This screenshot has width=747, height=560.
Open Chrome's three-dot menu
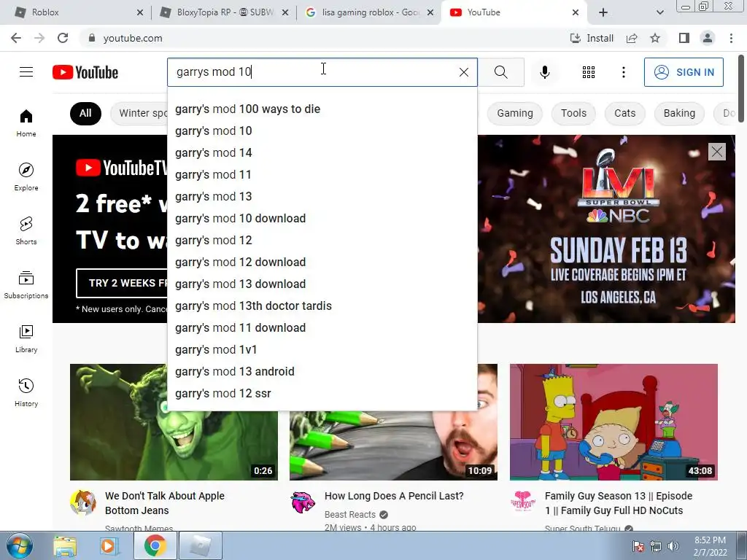[731, 38]
